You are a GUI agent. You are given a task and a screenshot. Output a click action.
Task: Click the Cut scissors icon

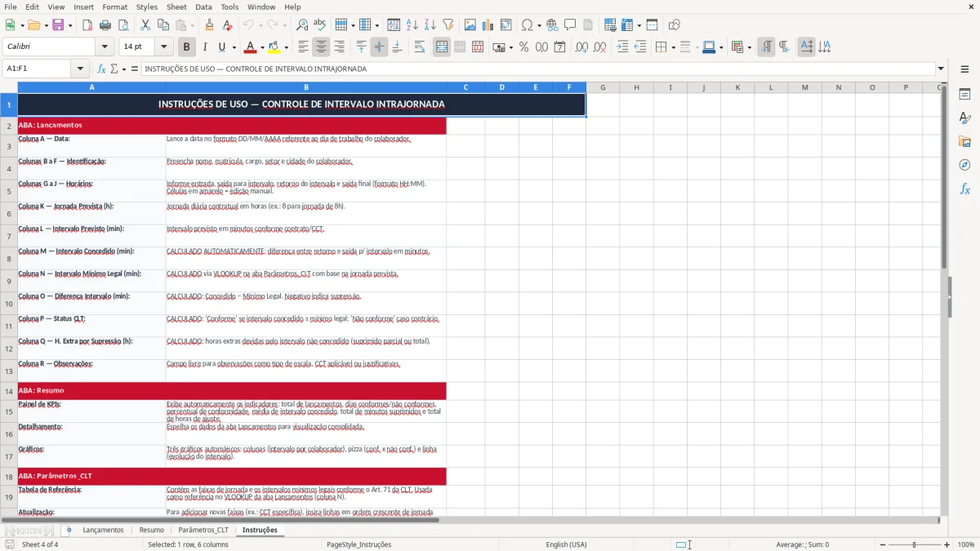[145, 25]
